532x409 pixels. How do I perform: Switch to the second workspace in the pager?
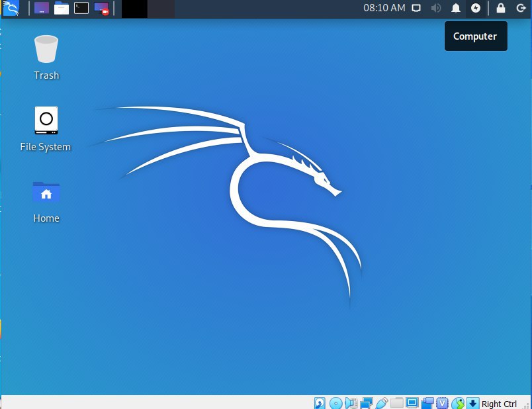click(x=161, y=9)
